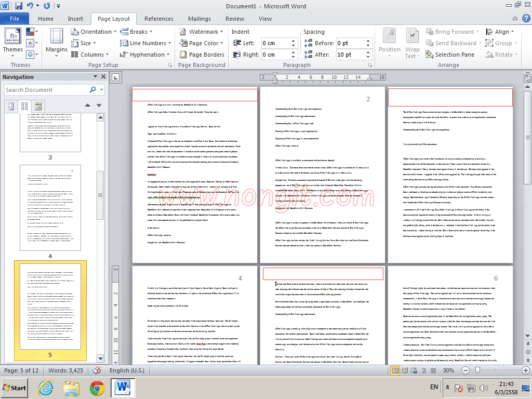532x399 pixels.
Task: Toggle the ruler view button
Action: [x=527, y=78]
